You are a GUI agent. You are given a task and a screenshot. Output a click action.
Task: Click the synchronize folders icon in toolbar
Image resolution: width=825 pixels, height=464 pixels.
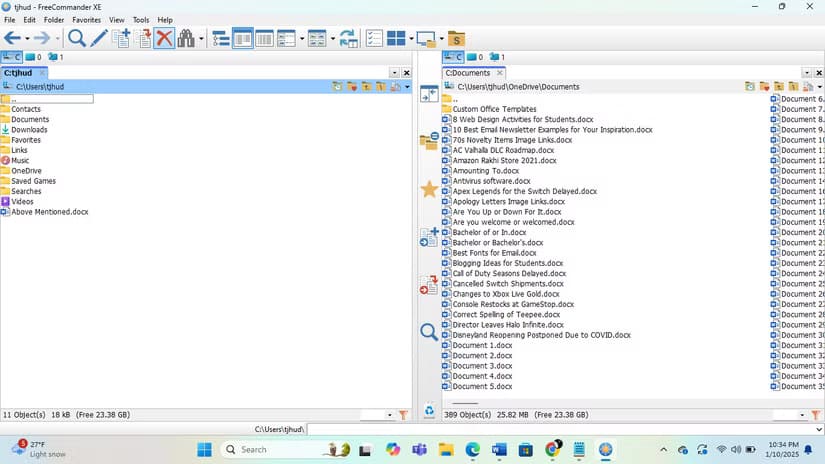[x=348, y=39]
